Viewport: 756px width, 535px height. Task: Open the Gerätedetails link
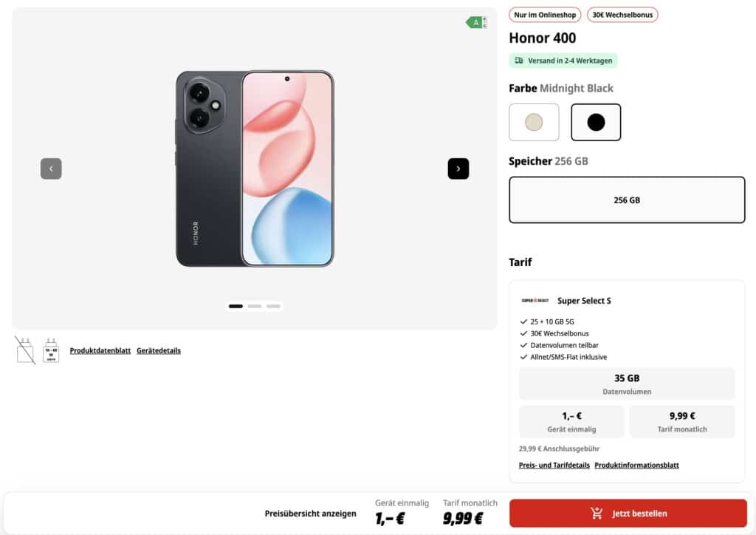(x=159, y=350)
